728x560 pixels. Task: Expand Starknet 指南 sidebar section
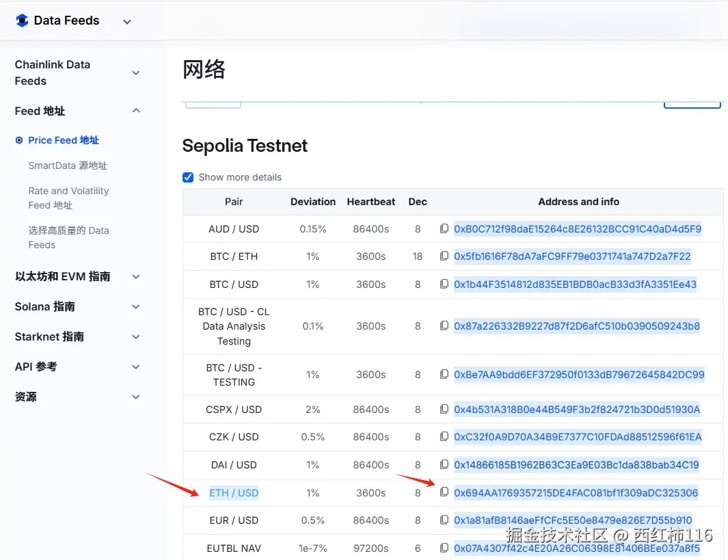click(x=135, y=336)
